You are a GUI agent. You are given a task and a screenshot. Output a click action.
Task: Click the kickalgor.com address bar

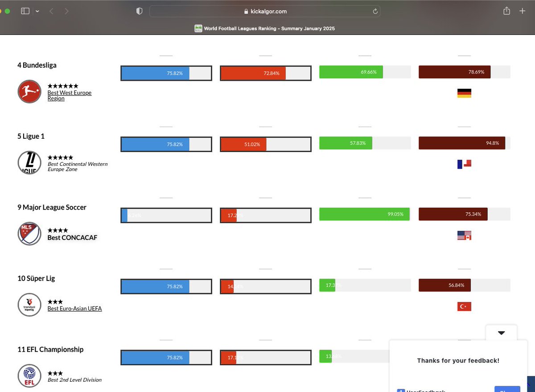(265, 11)
